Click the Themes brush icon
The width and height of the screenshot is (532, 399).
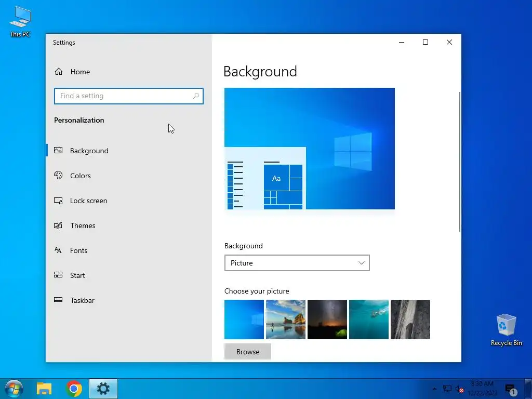tap(58, 225)
